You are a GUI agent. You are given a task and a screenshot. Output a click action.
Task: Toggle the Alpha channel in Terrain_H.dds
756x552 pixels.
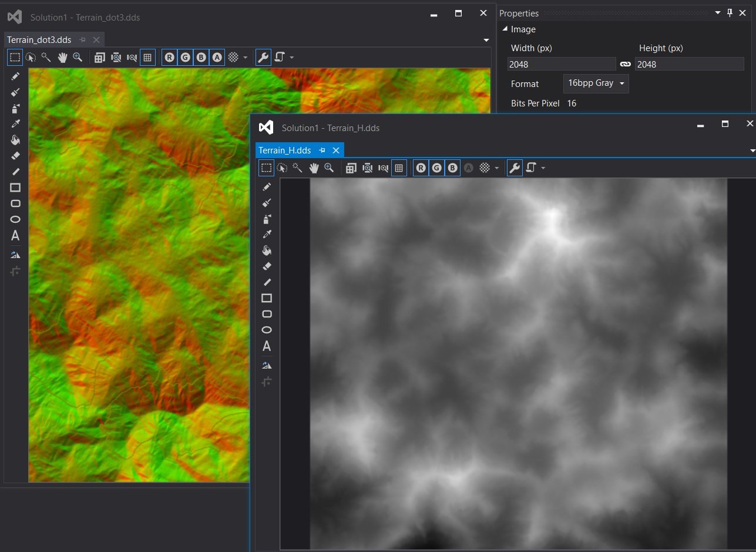468,168
